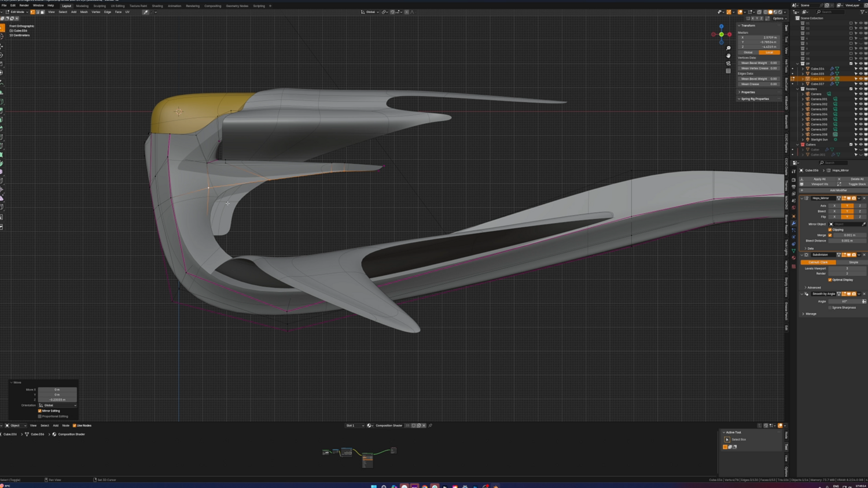The width and height of the screenshot is (868, 488).
Task: Expand the Advanced section in Subdivision
Action: click(813, 287)
